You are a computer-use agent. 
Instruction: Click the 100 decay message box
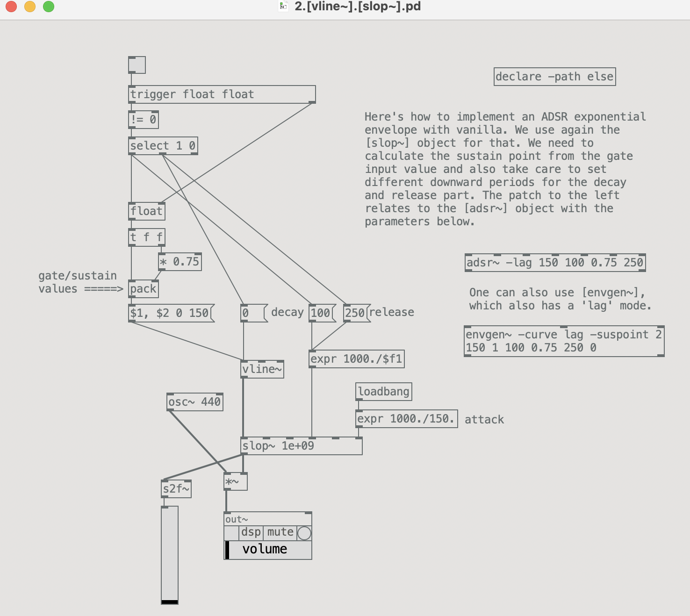322,313
